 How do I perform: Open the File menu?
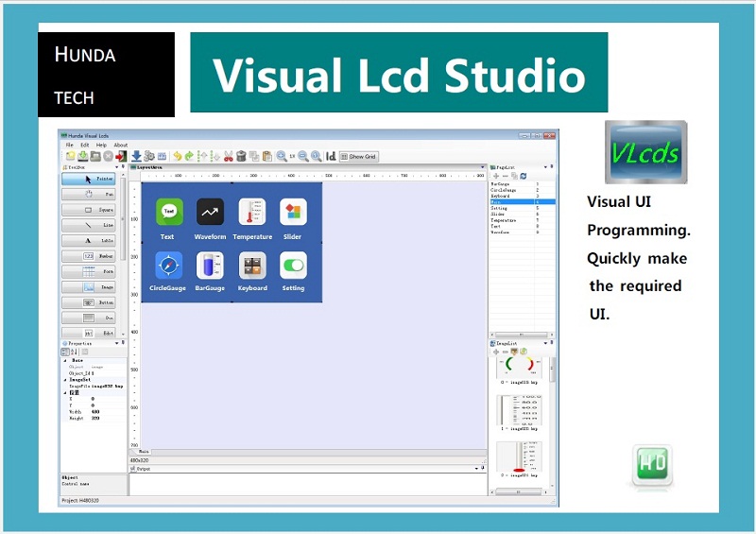[x=69, y=145]
